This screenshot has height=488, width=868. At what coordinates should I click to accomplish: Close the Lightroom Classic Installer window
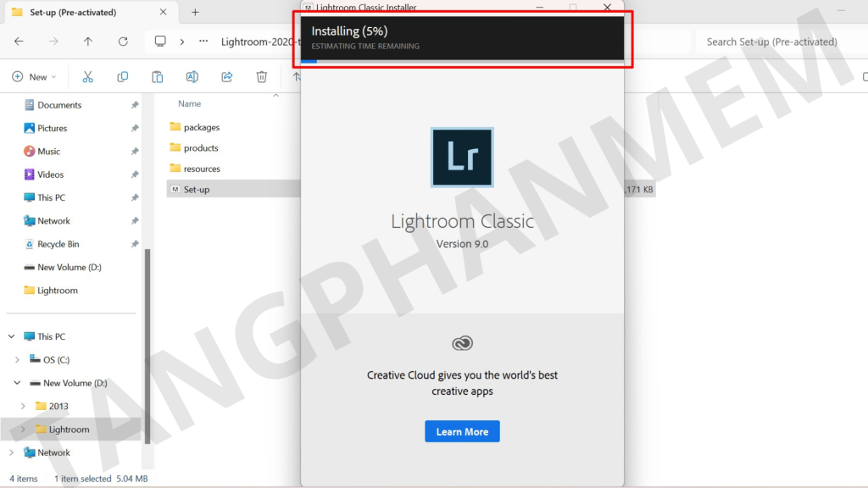(x=607, y=7)
